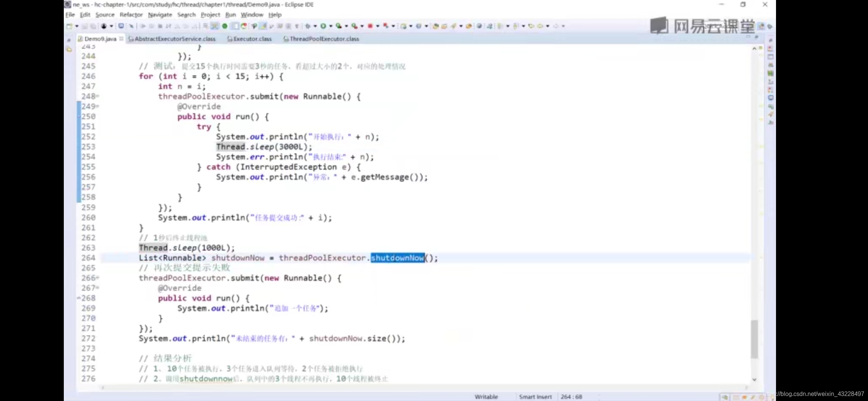Open the dropdown arrow beside the Coverage icon
Image resolution: width=868 pixels, height=401 pixels.
pos(346,26)
